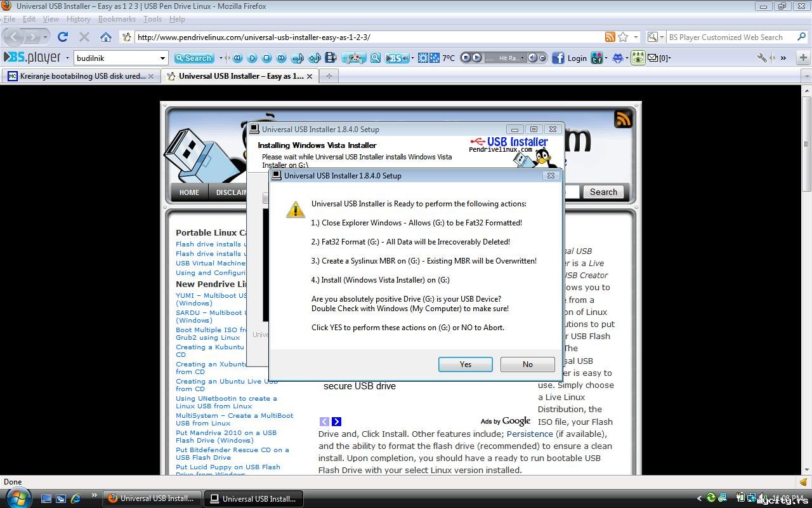The width and height of the screenshot is (812, 508).
Task: Click the BS toolbar Search button
Action: (193, 58)
